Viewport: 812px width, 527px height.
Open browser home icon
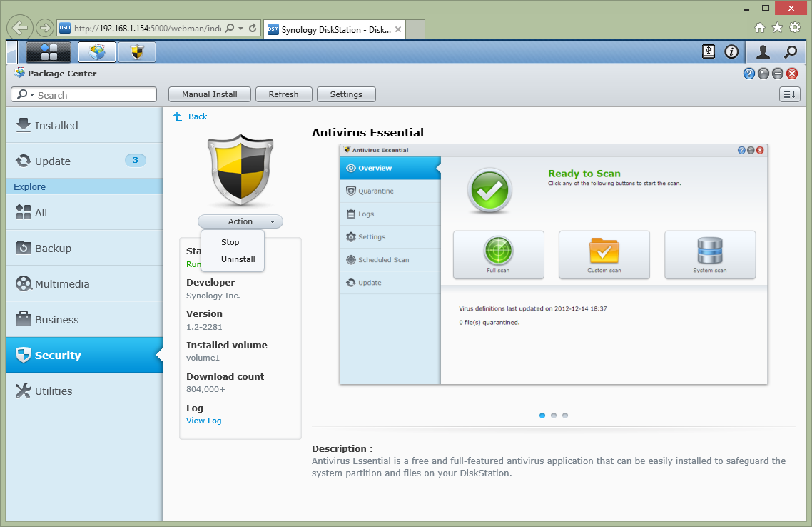pos(760,27)
